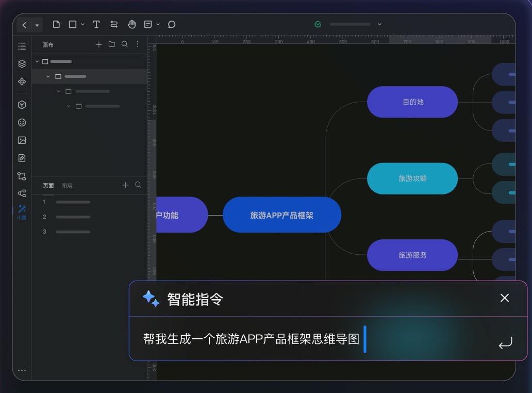The width and height of the screenshot is (532, 393).
Task: Open the components sidebar icon
Action: (22, 81)
